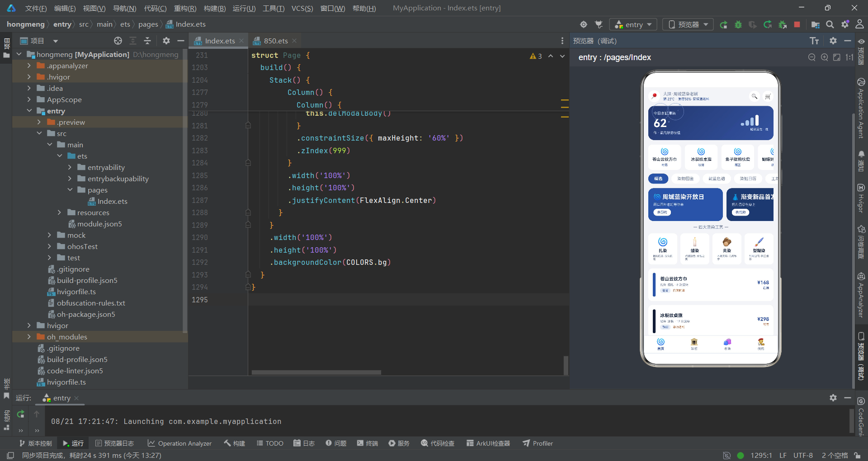
Task: Reset previewer zoom to 1:1
Action: pos(849,57)
